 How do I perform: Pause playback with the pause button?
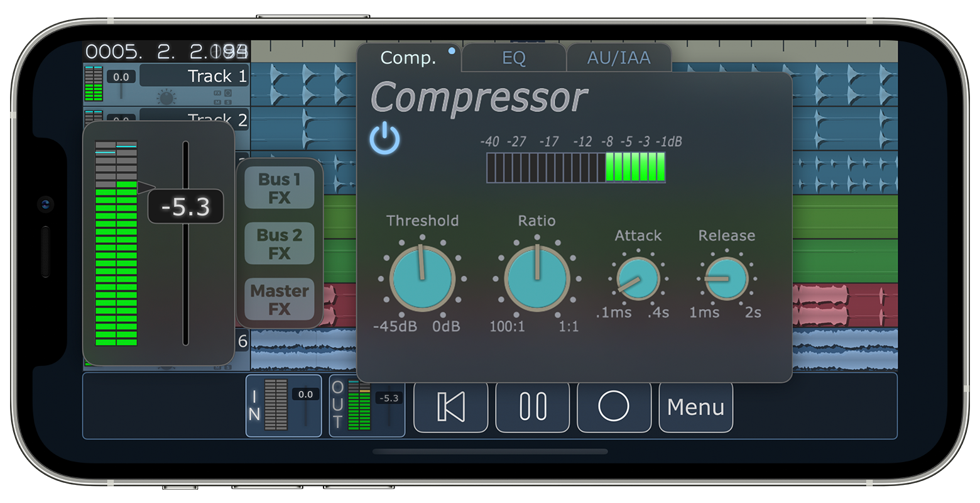[533, 407]
